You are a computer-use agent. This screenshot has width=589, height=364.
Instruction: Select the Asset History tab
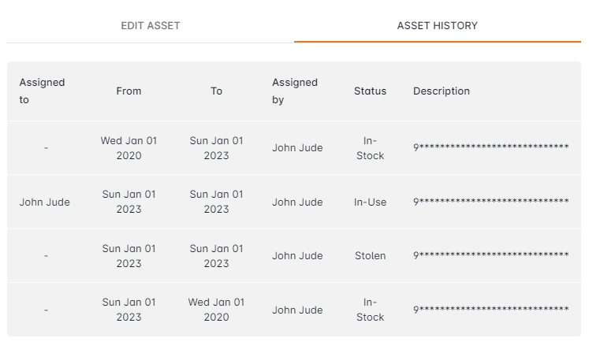pyautogui.click(x=437, y=25)
